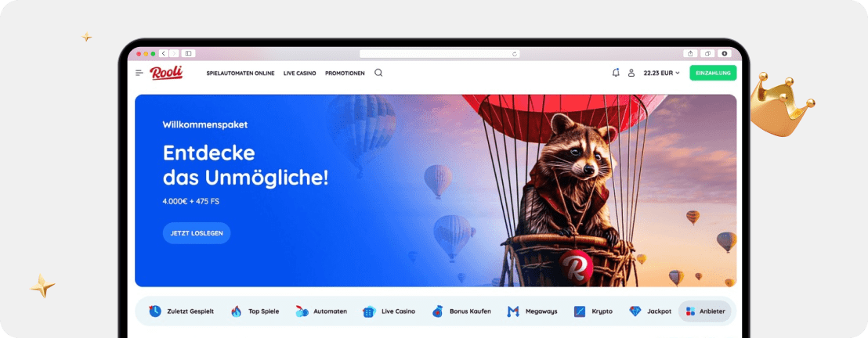Screen dimensions: 868x338
Task: Open the user profile icon
Action: [631, 73]
